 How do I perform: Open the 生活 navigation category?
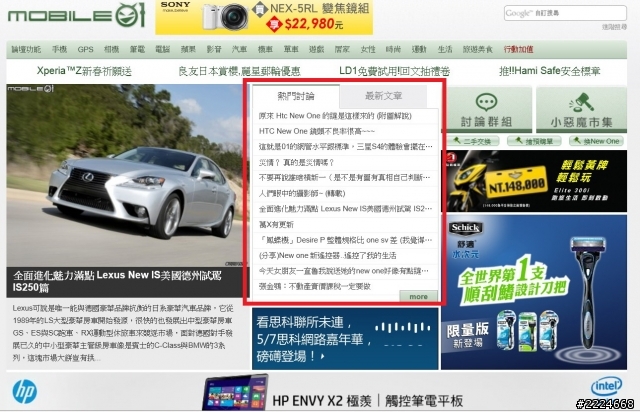tap(445, 49)
